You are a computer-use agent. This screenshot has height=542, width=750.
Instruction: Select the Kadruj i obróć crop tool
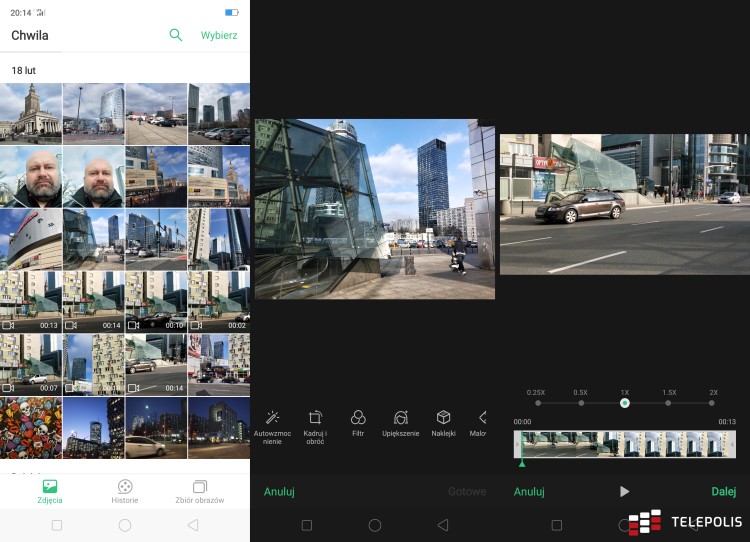coord(315,423)
